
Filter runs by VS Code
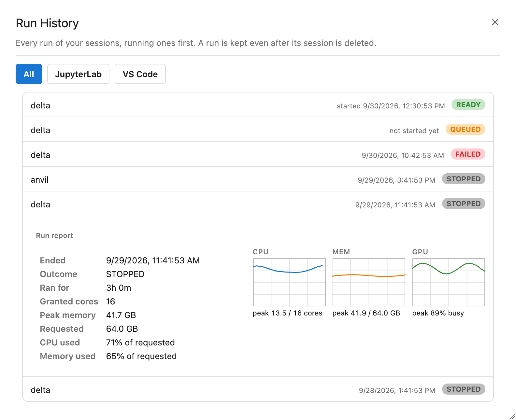[140, 74]
